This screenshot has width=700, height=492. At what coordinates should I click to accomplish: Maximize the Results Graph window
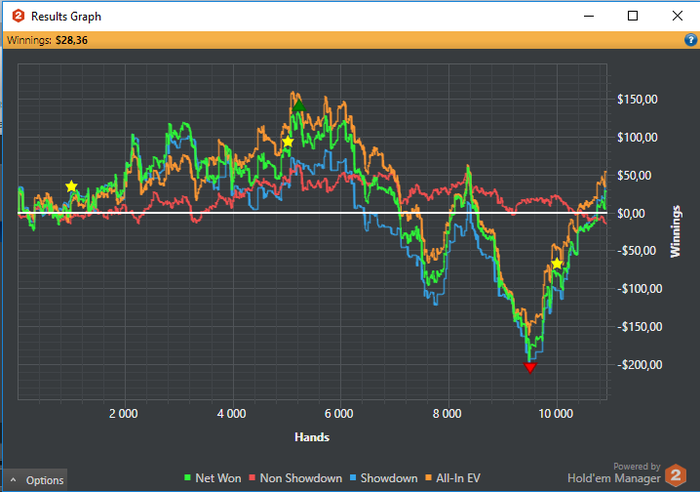point(633,16)
